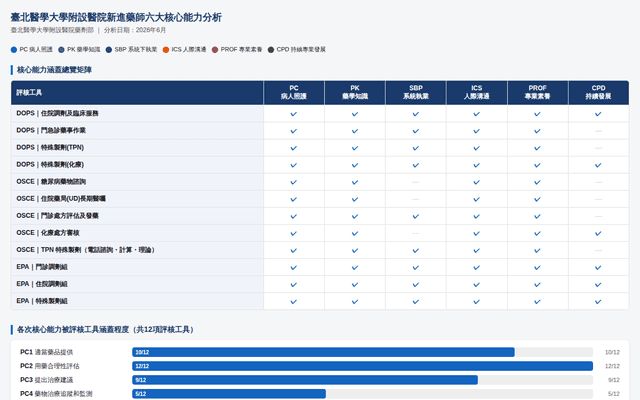Click the CPD checkmark in DOPS 特殊製劑(化療) row

tap(598, 165)
